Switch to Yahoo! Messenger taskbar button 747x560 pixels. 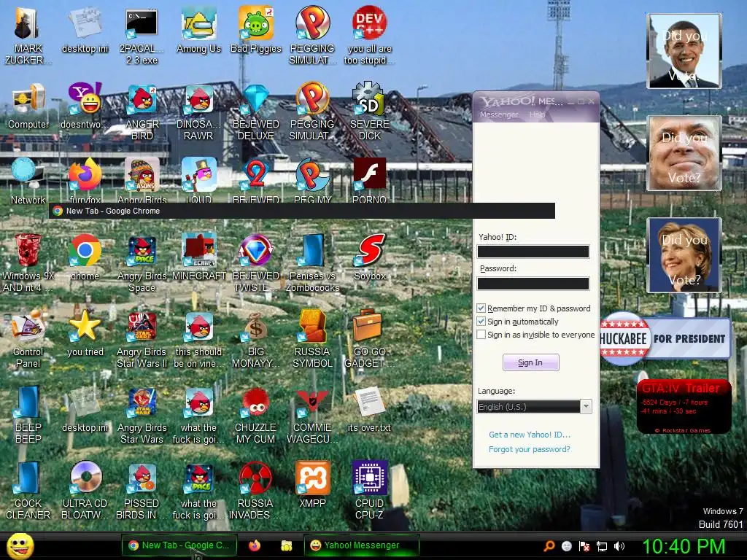[362, 545]
